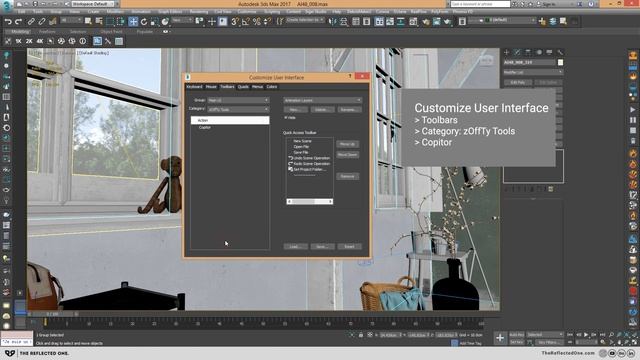Toggle the Percent Snap icon
Image resolution: width=640 pixels, height=360 pixels.
pos(256,21)
